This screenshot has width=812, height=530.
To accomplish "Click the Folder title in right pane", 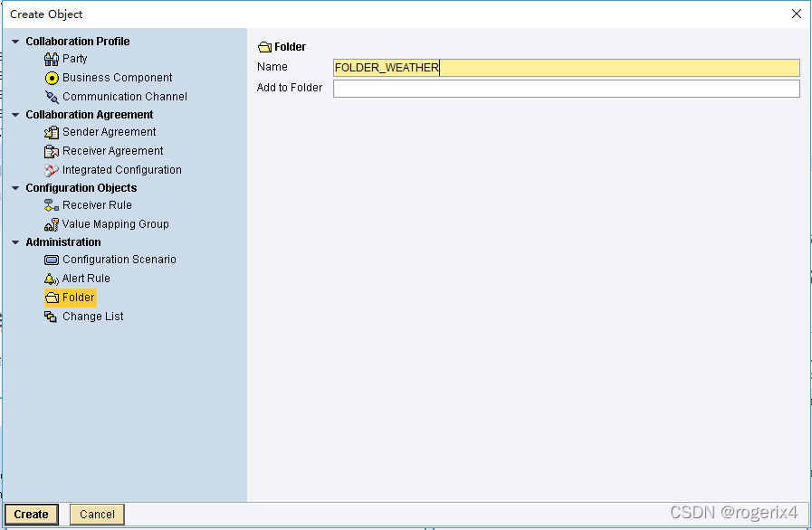I will click(x=290, y=47).
